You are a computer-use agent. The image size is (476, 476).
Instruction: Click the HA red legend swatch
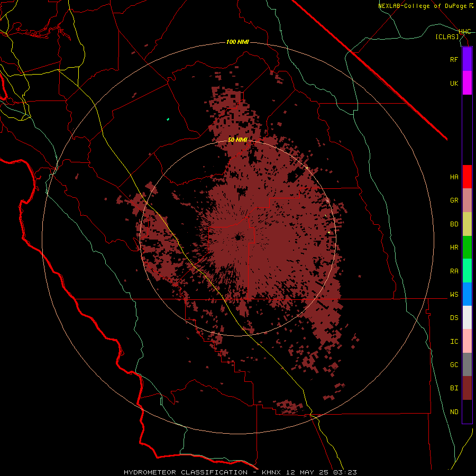[x=467, y=177]
